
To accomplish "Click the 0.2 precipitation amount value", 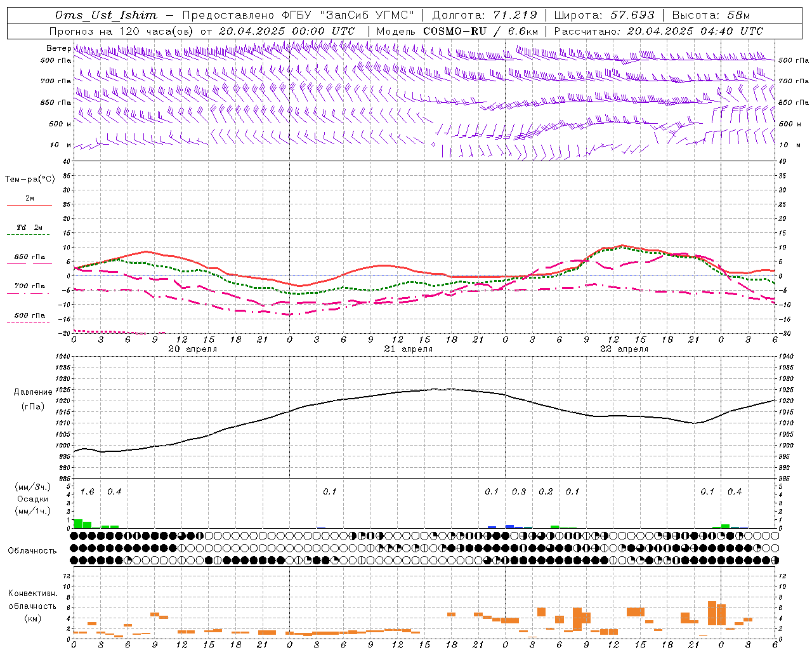I will coord(546,491).
